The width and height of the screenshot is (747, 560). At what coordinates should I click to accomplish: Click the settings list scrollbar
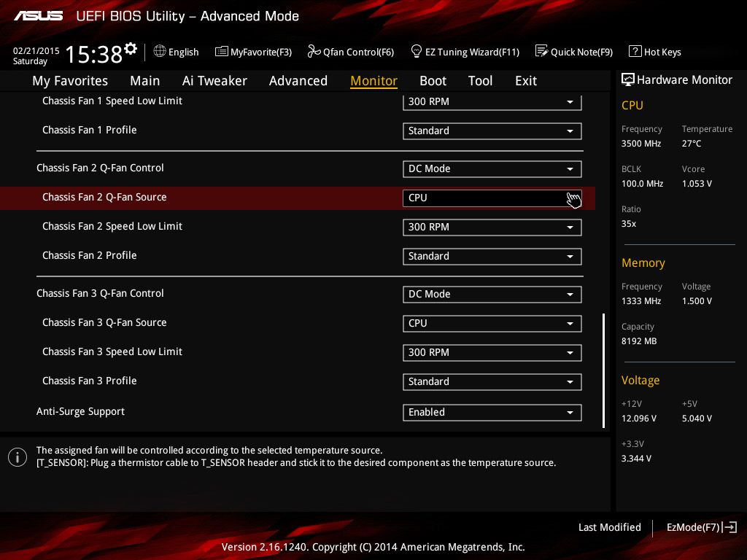click(603, 370)
